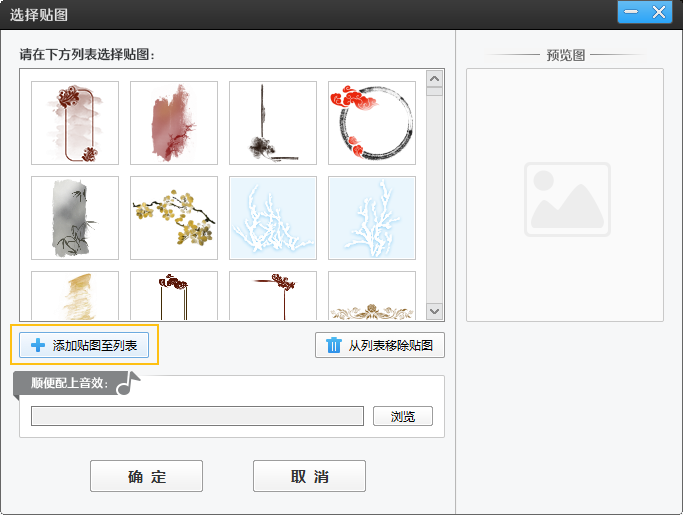Viewport: 683px width, 515px height.
Task: Choose the black ink corner line sticker
Action: pyautogui.click(x=273, y=123)
